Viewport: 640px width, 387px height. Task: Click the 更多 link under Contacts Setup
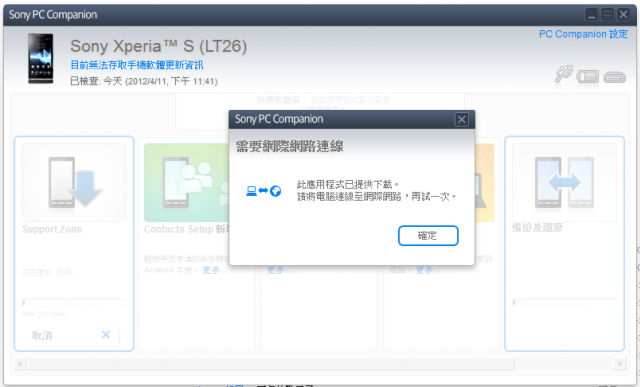pos(214,270)
